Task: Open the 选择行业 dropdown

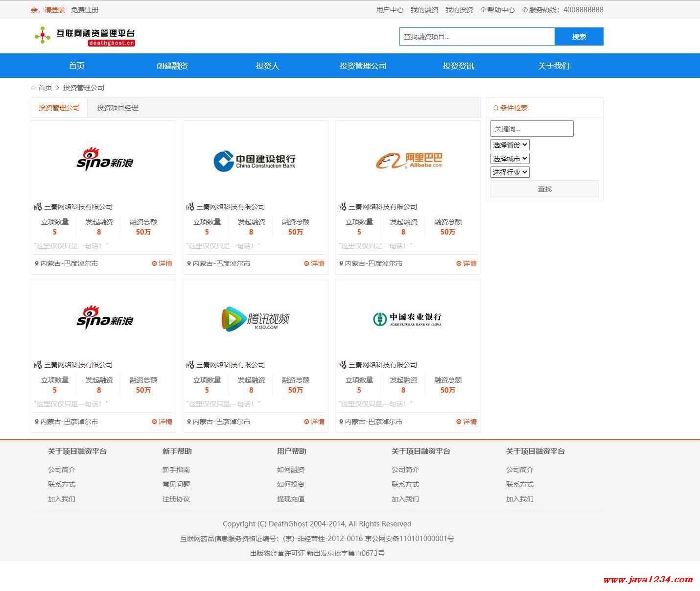Action: click(x=510, y=172)
